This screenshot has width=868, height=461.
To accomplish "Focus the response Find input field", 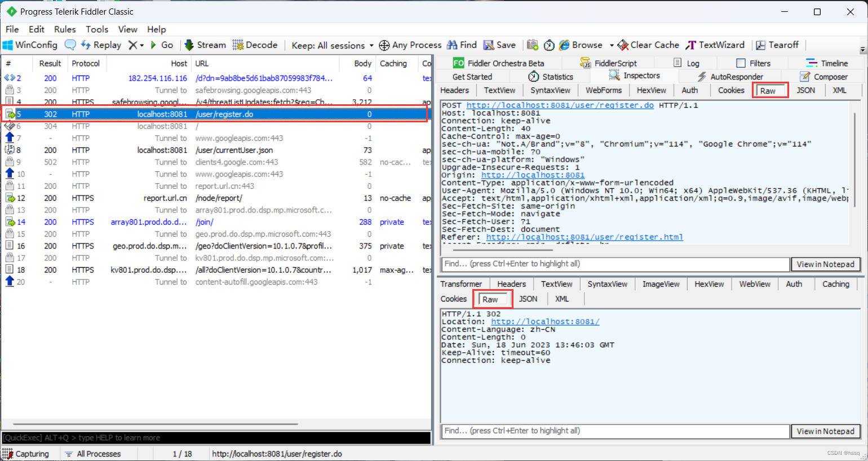I will click(615, 431).
